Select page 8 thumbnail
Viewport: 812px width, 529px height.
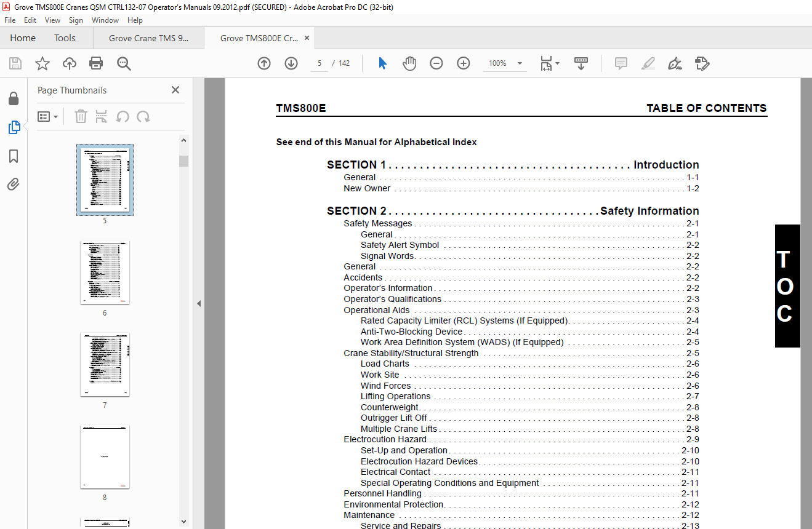pyautogui.click(x=105, y=457)
